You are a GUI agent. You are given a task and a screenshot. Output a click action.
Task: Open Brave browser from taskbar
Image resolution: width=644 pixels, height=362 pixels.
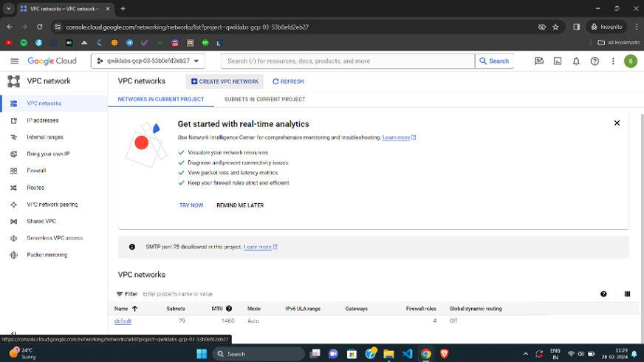tap(445, 354)
